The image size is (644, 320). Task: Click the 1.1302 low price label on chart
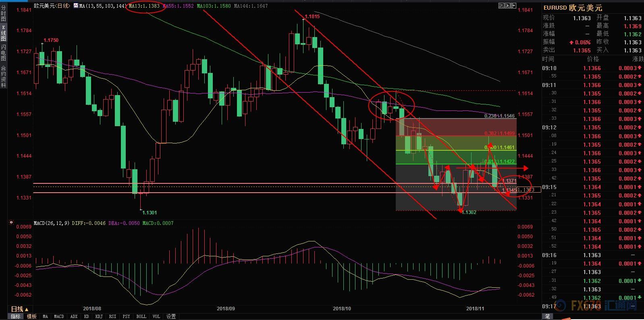pos(469,212)
